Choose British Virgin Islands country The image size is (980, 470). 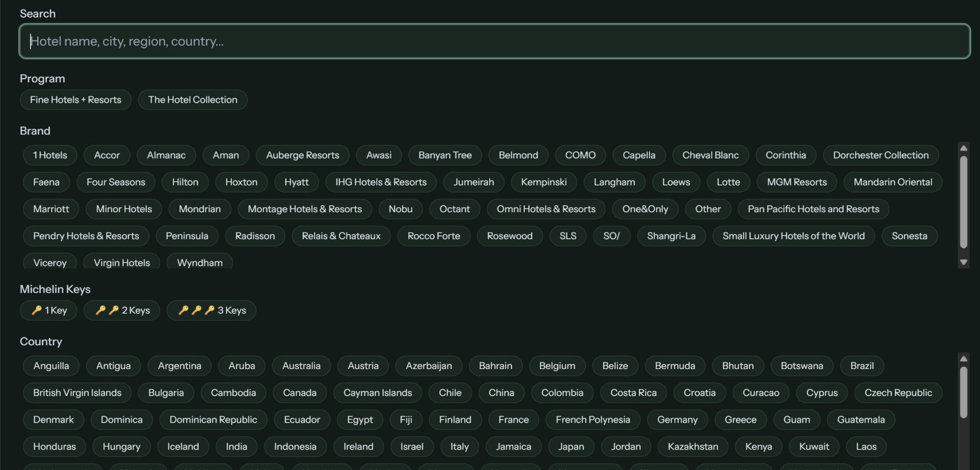[77, 393]
